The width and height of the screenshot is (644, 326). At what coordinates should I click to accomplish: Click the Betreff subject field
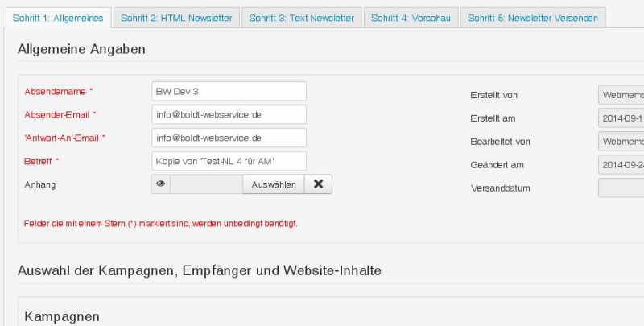pyautogui.click(x=229, y=161)
